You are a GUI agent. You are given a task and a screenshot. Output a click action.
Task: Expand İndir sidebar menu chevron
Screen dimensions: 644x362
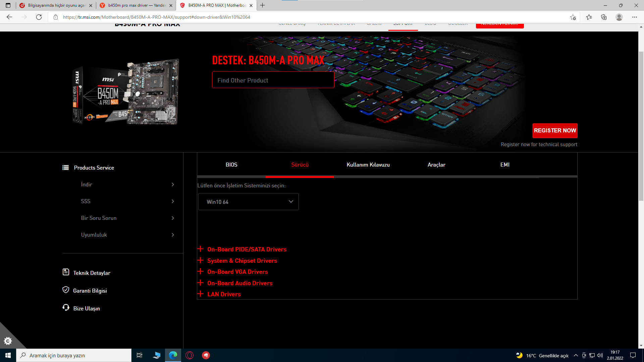pyautogui.click(x=173, y=185)
